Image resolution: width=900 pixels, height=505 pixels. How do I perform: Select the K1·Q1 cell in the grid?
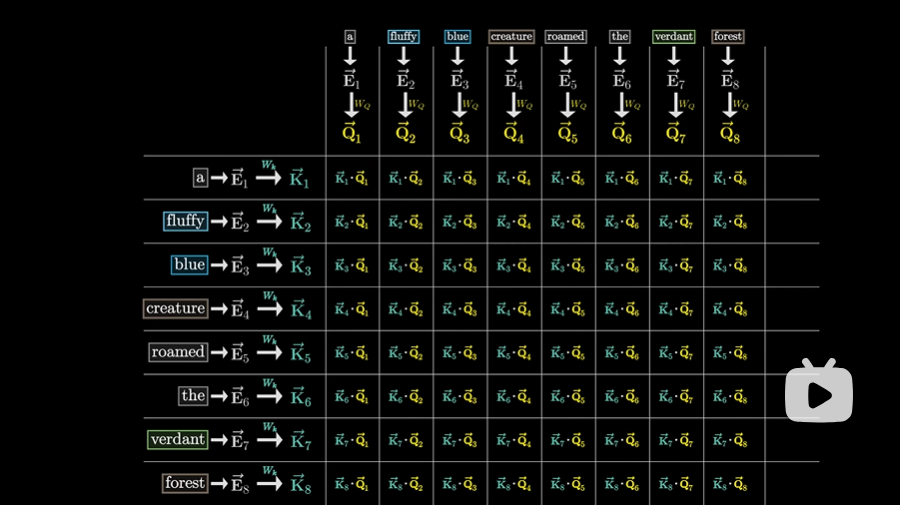coord(352,179)
